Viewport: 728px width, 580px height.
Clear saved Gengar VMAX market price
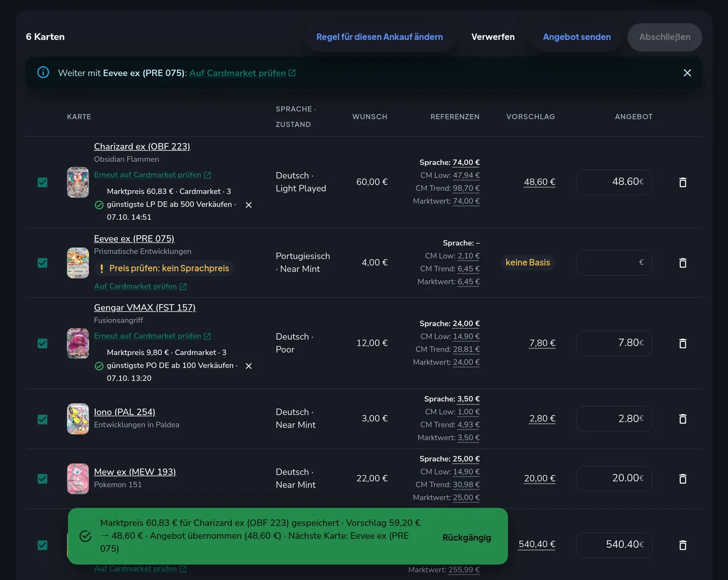[x=249, y=366]
